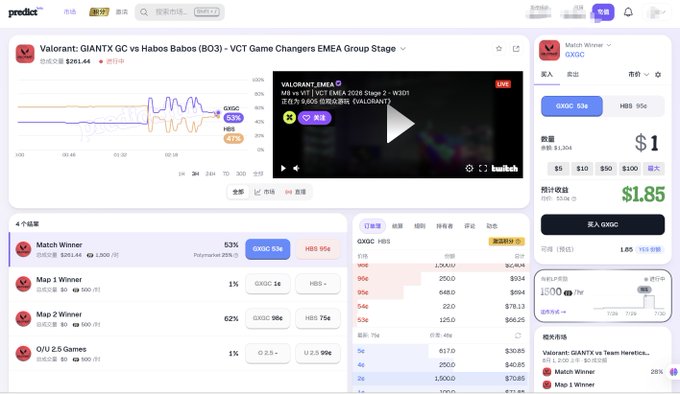This screenshot has width=680, height=394.
Task: Click the LIVE badge on the stream
Action: (x=503, y=84)
